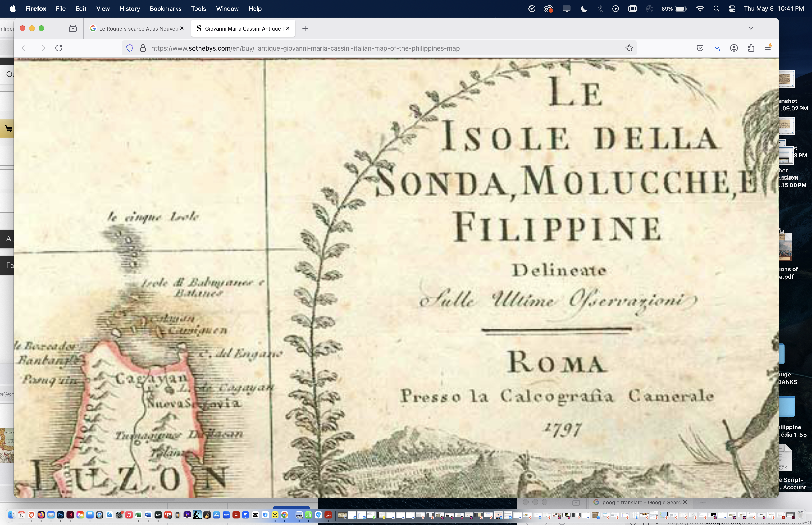Open Skype from the Dock
The width and height of the screenshot is (812, 525).
[109, 515]
